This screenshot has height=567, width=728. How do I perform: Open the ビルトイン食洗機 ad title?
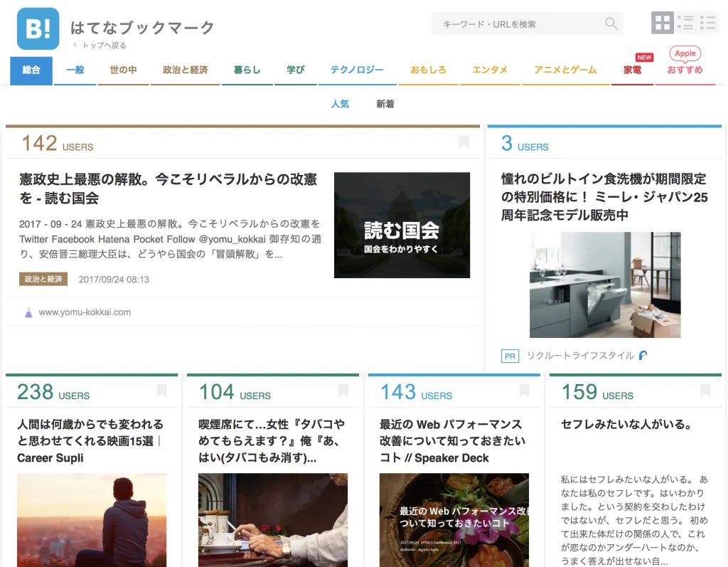click(x=604, y=197)
